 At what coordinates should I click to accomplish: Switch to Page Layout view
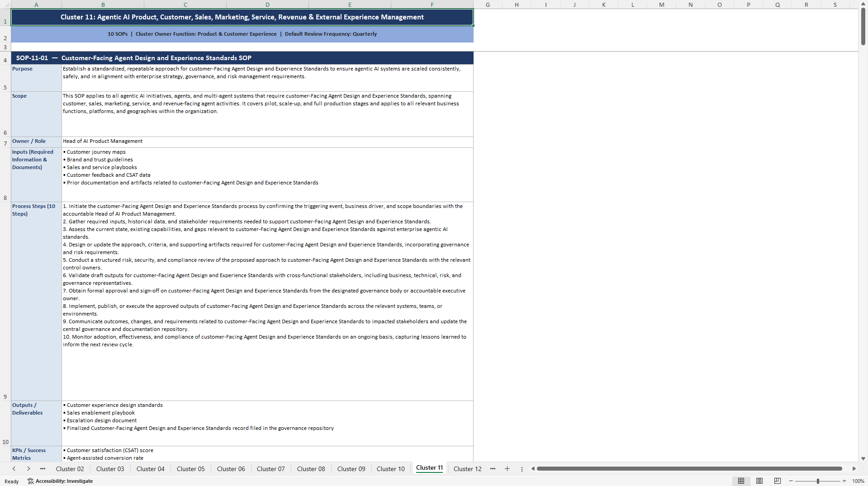tap(759, 481)
